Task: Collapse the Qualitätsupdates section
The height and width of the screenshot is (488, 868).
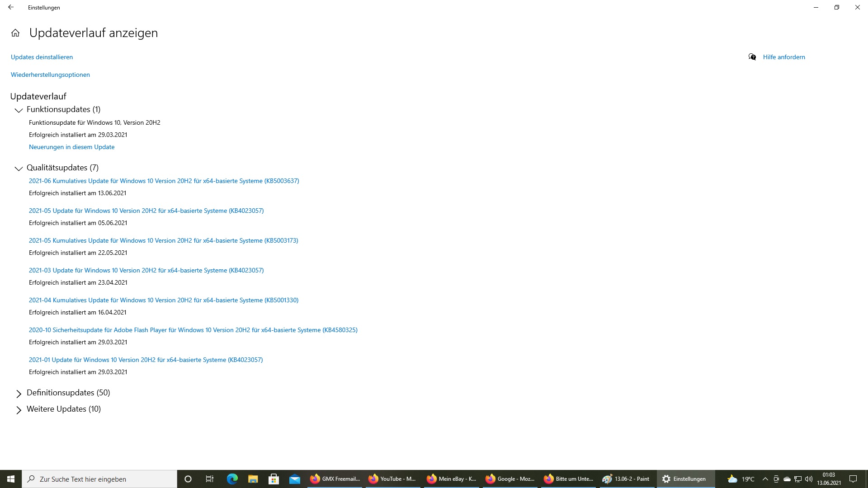Action: point(19,168)
